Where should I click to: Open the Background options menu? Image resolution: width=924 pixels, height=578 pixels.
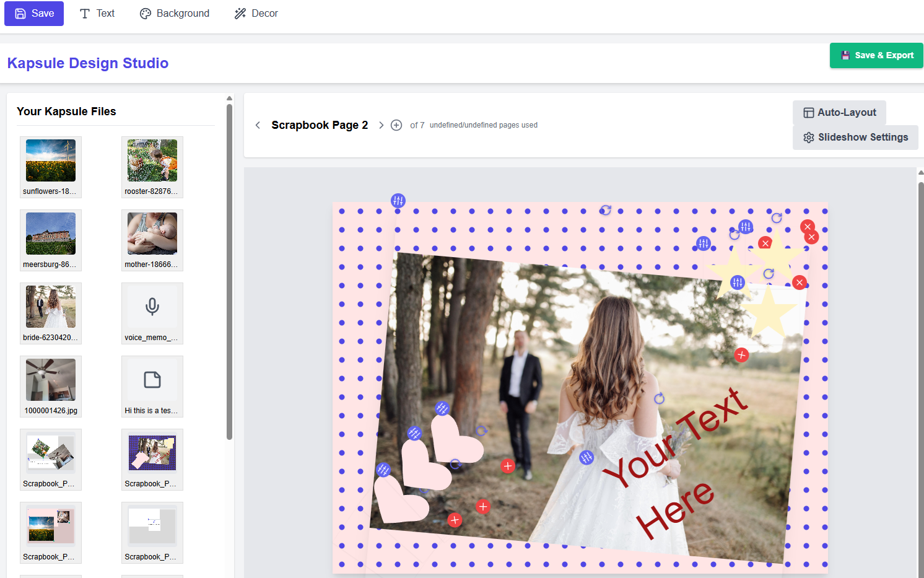coord(175,14)
